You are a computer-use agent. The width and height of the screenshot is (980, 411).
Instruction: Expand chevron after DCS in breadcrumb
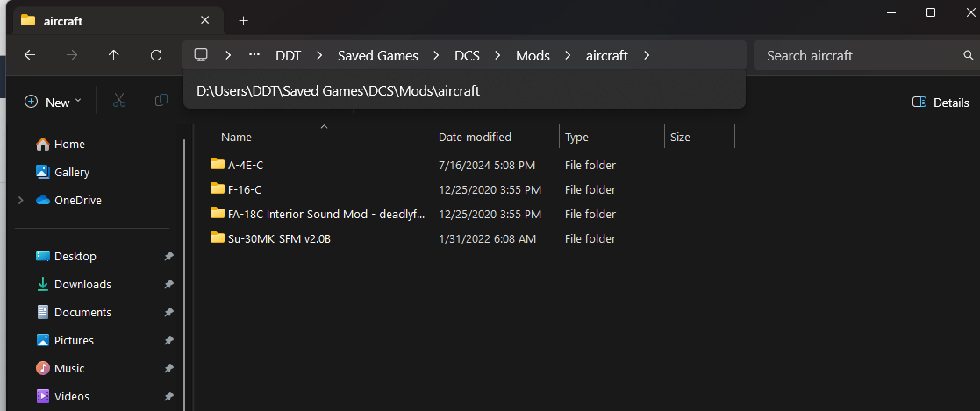[x=497, y=55]
